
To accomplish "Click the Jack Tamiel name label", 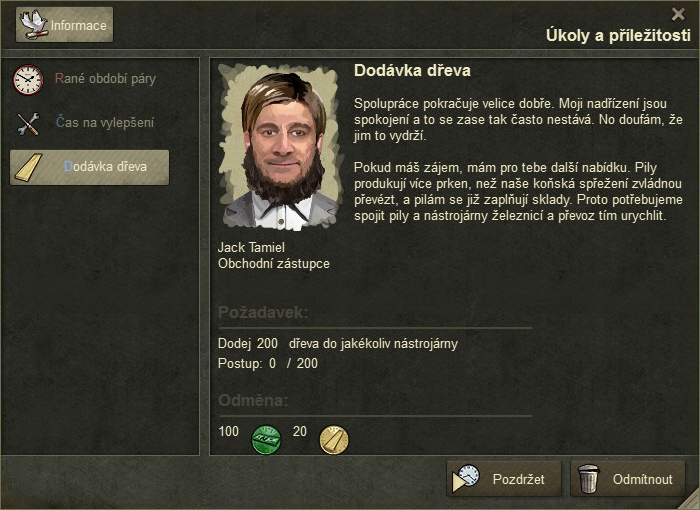I will pos(251,247).
